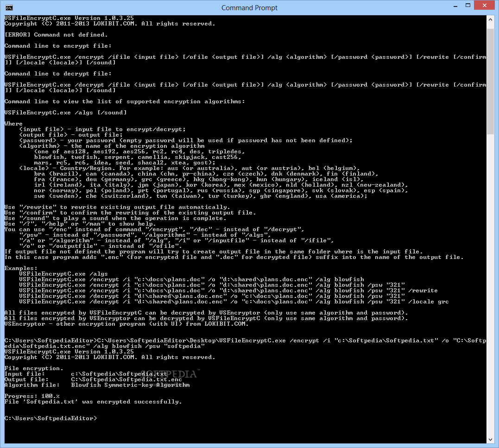Click the 'Use "/rewrite" to rewrite' line
The image size is (499, 448).
[117, 207]
